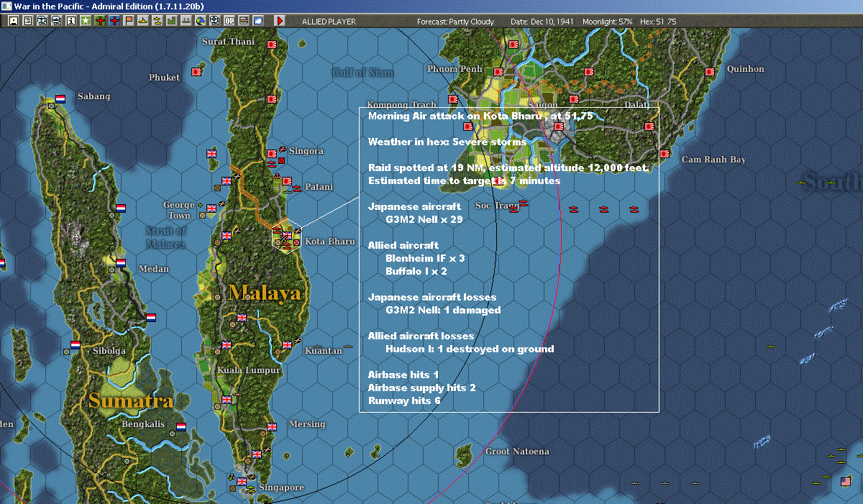Click the double yellow ships toolbar icon
Screen dimensions: 863x504
coord(157,21)
